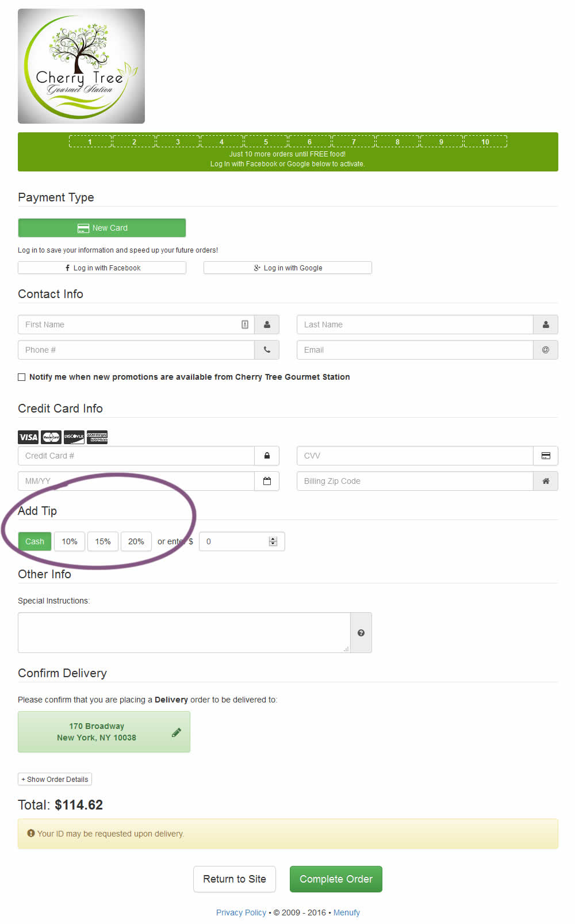This screenshot has height=924, width=575.
Task: Click into the First Name field
Action: [129, 324]
